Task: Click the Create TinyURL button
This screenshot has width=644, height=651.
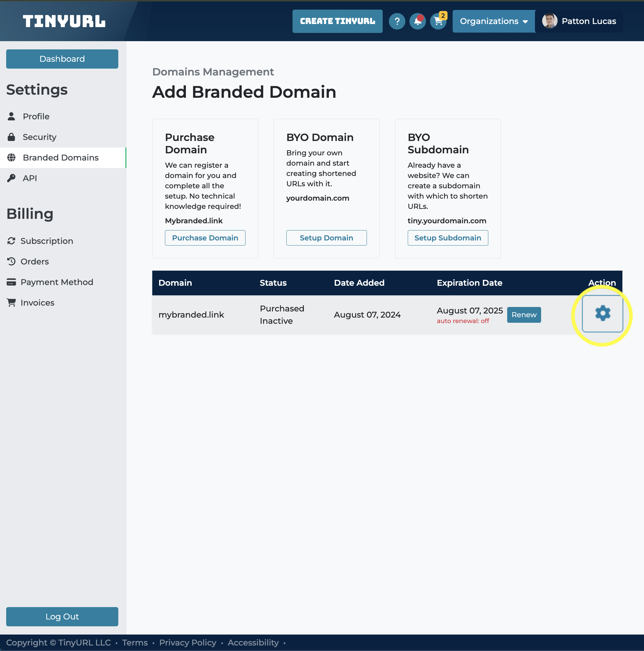Action: point(337,21)
